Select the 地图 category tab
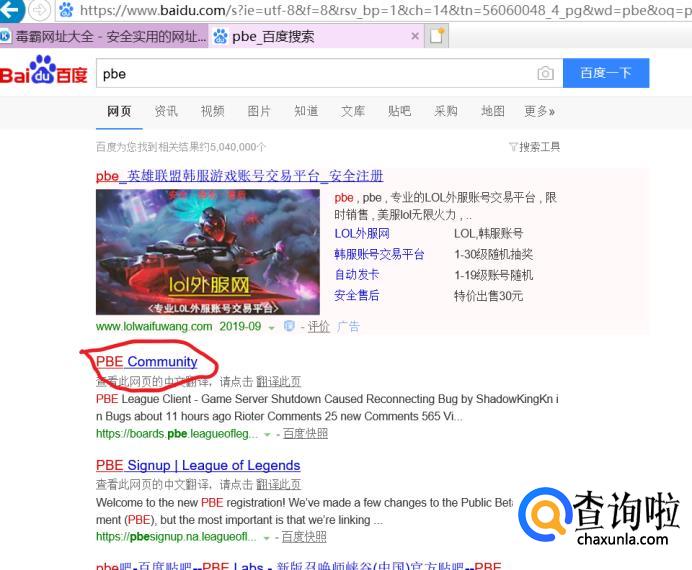 pos(493,111)
